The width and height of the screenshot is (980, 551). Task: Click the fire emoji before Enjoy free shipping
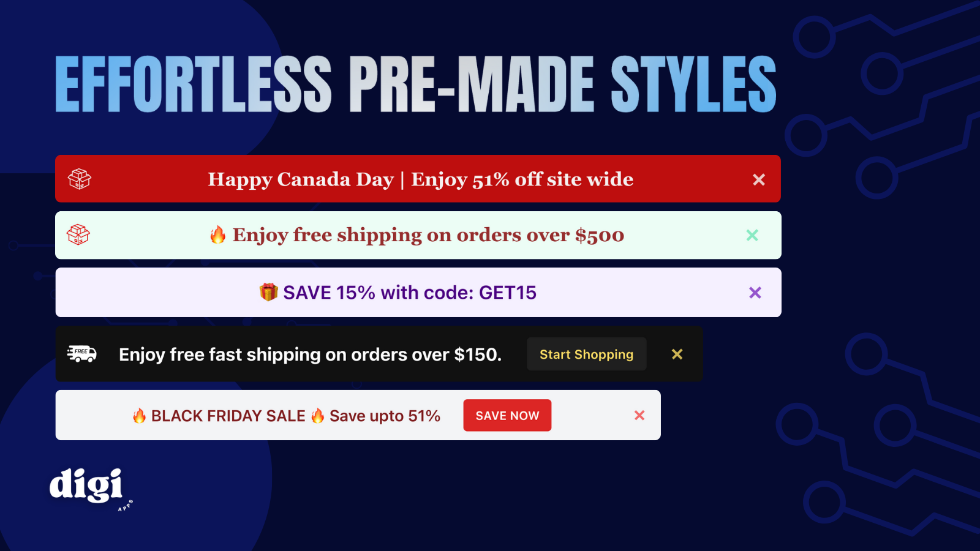(217, 234)
